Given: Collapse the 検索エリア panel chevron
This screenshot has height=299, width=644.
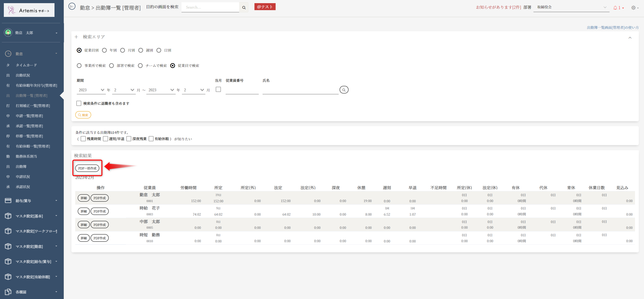Looking at the screenshot, I should [630, 38].
